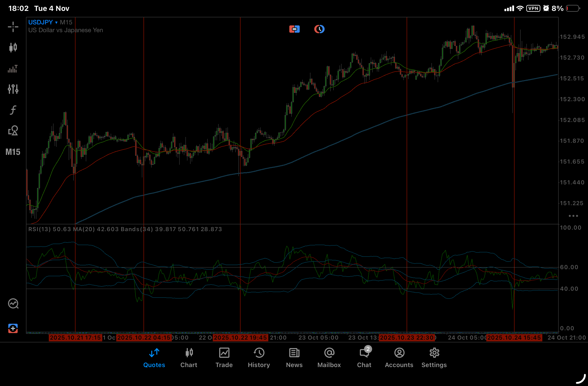This screenshot has height=386, width=588.
Task: Tap the chart search magnifier icon
Action: 13,304
